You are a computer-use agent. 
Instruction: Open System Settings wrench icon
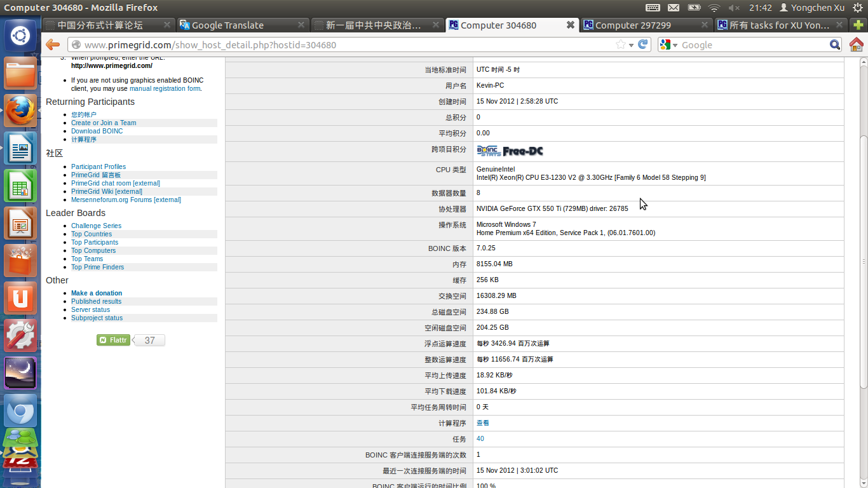[20, 336]
